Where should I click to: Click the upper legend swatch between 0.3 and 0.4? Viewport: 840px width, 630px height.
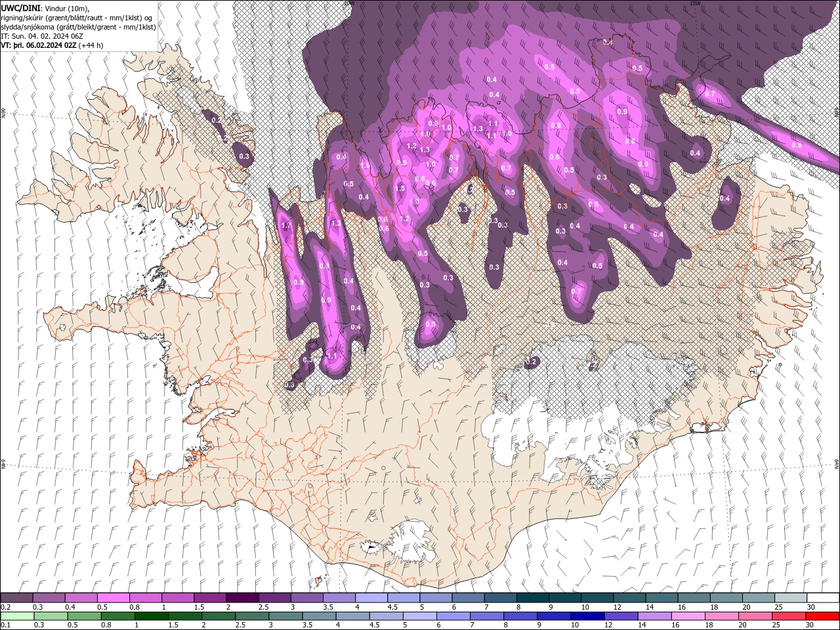(x=49, y=598)
